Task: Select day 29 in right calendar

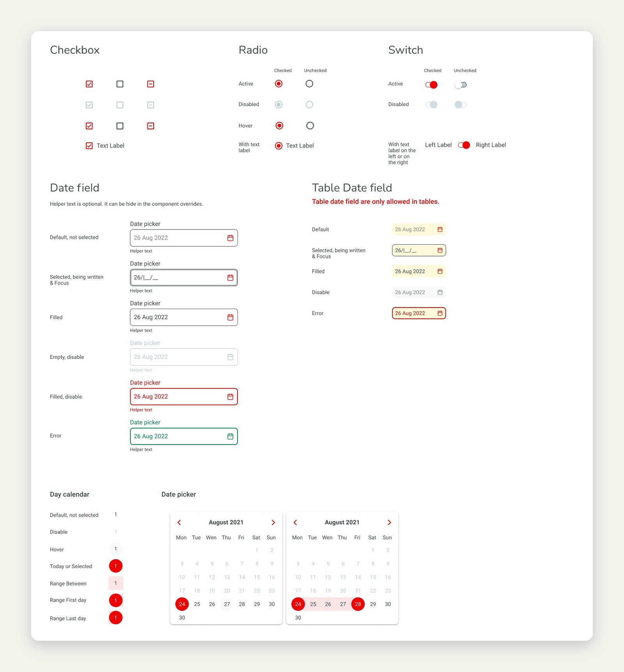Action: [x=373, y=604]
